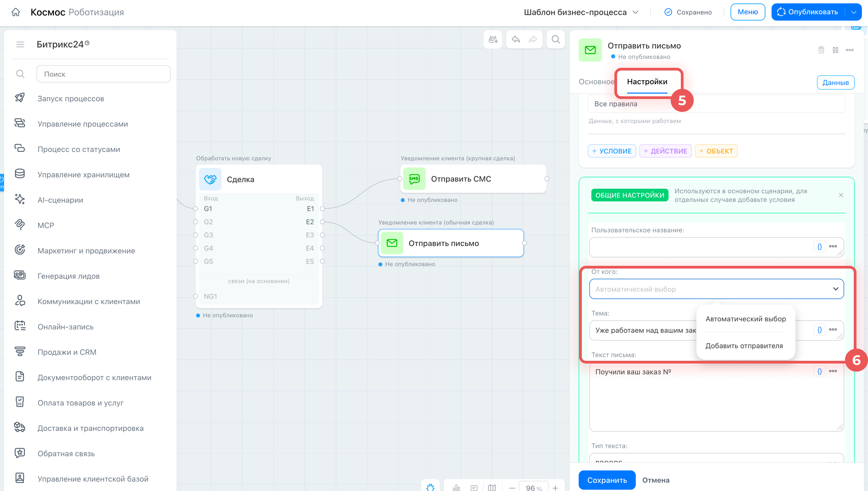Open canvas search magnifier
The width and height of the screenshot is (868, 491).
tap(556, 40)
